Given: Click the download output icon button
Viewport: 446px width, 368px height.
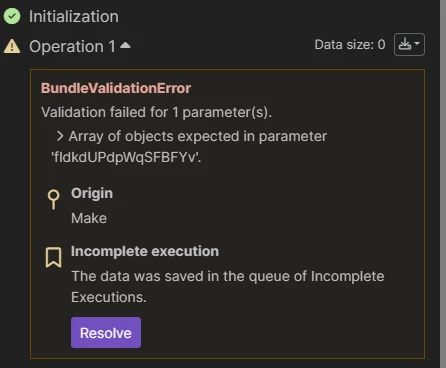Looking at the screenshot, I should click(405, 44).
